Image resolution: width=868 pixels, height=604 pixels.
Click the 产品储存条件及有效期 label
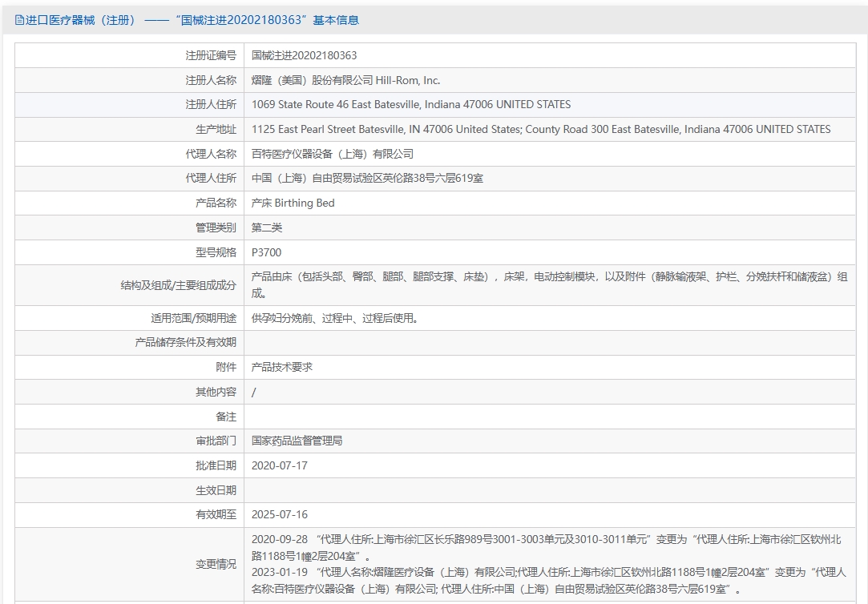click(186, 342)
